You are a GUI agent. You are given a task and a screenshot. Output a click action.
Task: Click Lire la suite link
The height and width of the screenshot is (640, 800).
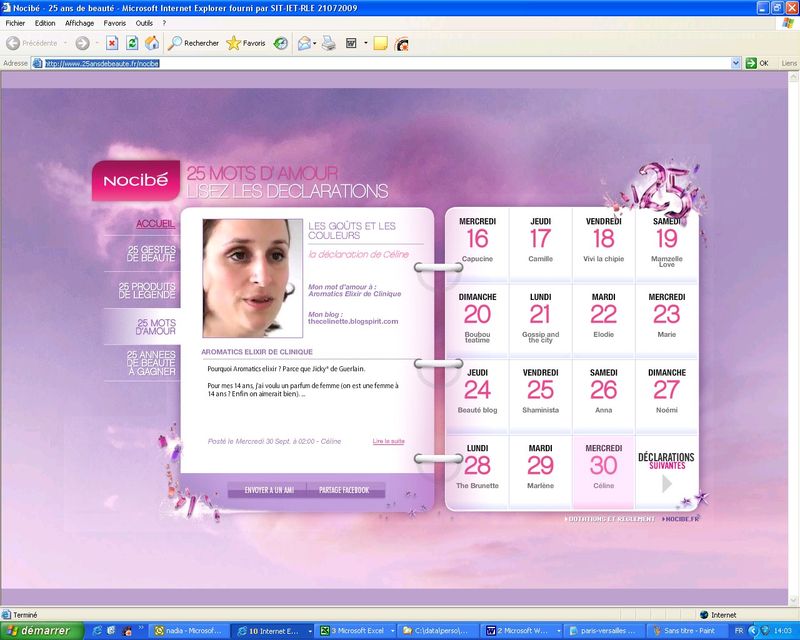click(388, 441)
